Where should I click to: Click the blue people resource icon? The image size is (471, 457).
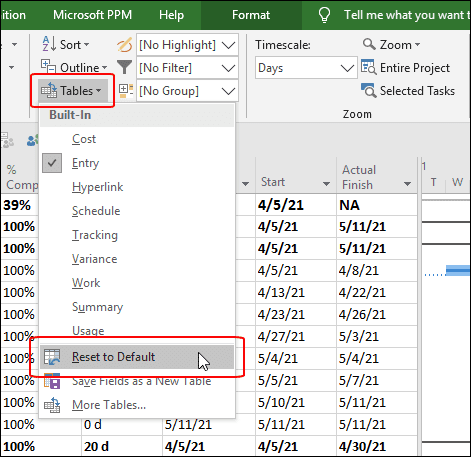tap(32, 141)
